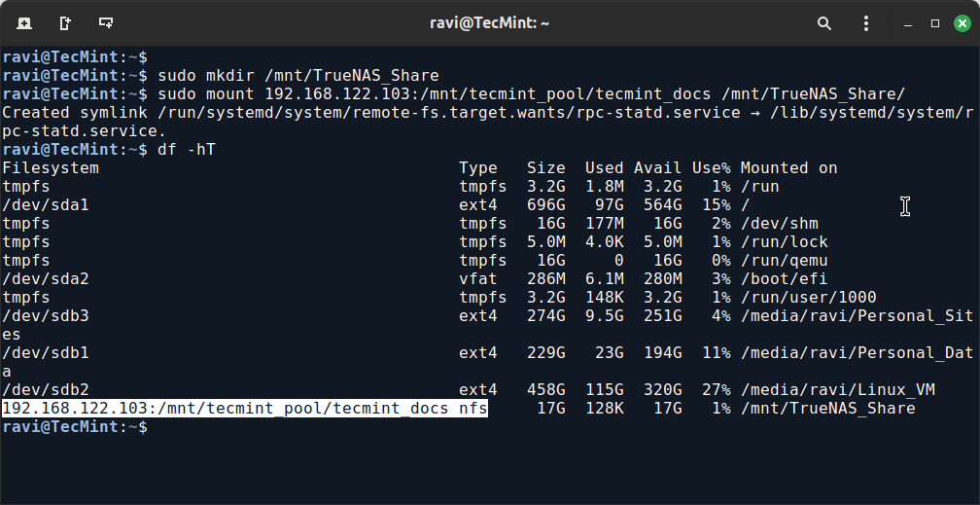Click the Created symlink output line
The width and height of the screenshot is (980, 505).
pos(488,113)
